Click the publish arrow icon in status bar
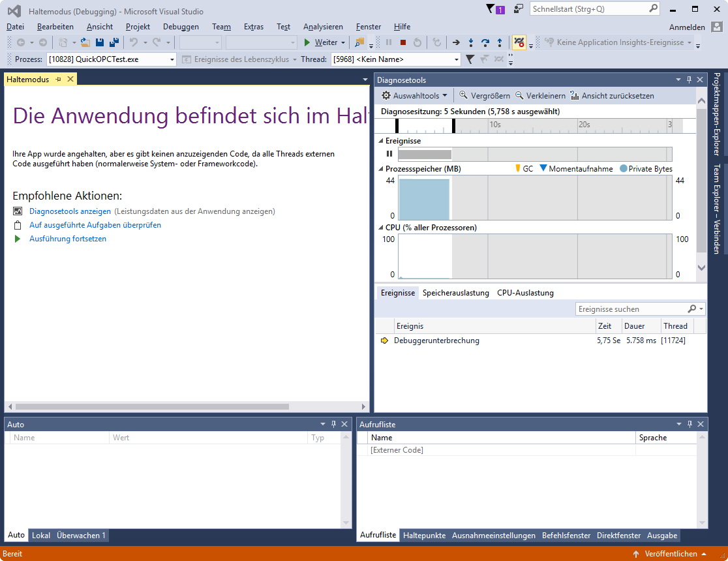The image size is (728, 561). click(x=635, y=554)
